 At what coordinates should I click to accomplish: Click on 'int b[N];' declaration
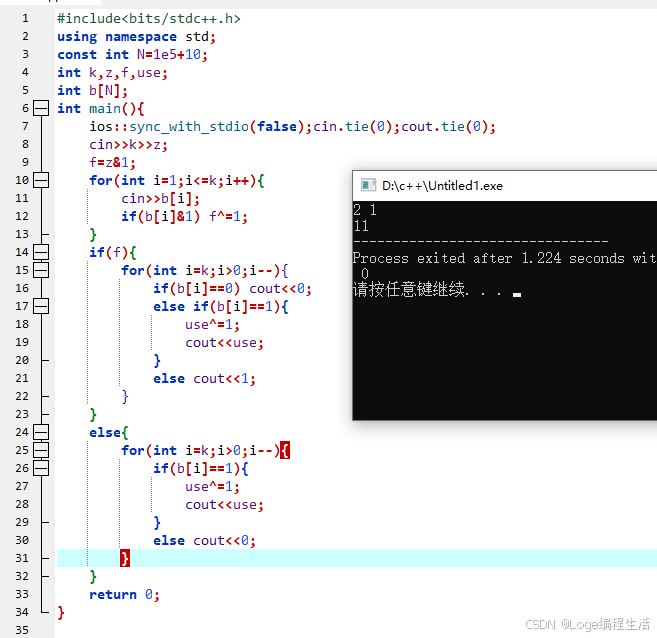[x=92, y=91]
